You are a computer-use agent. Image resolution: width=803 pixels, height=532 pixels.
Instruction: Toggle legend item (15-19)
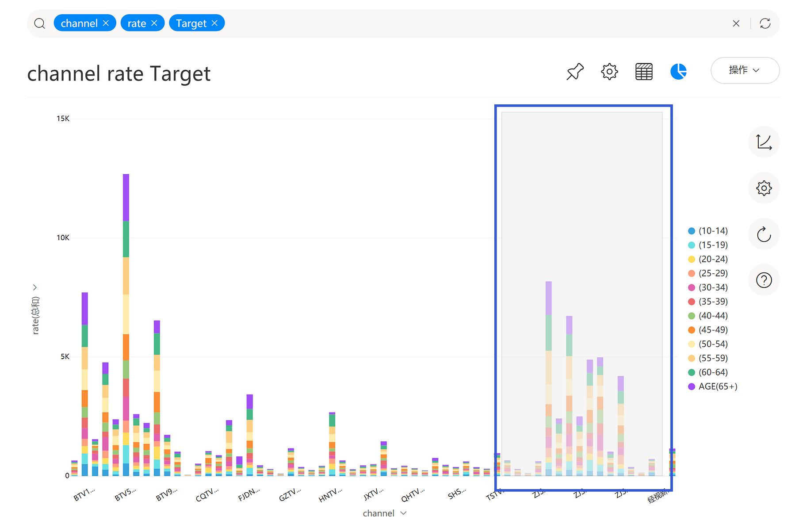coord(708,245)
